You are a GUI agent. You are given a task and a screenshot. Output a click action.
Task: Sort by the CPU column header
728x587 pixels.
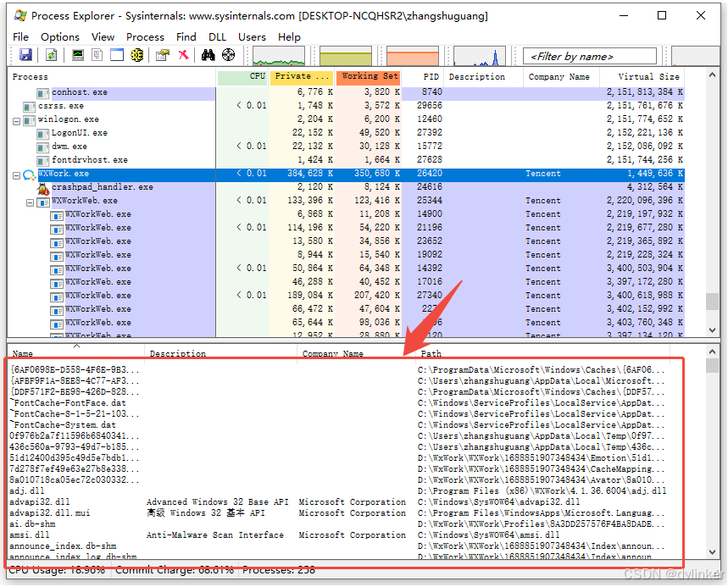click(x=242, y=76)
